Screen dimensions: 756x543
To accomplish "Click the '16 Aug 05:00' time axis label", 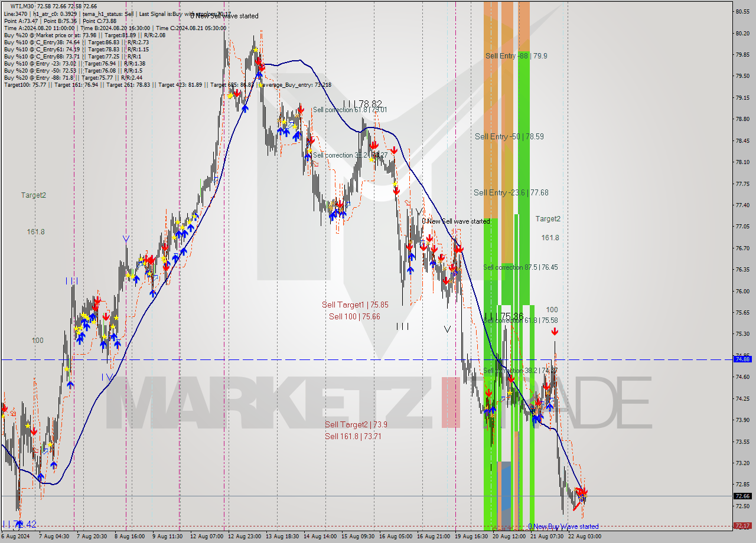I will (x=396, y=537).
